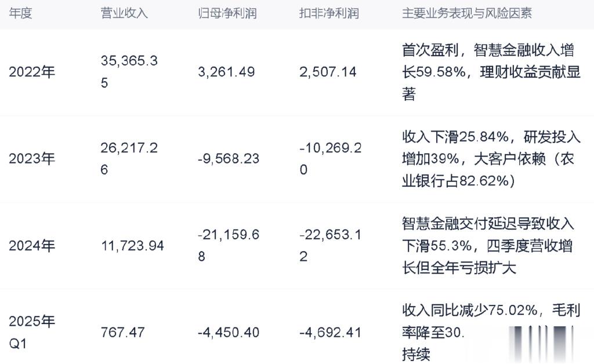594x364 pixels.
Task: Click the 主要业务表现与风险因素 header
Action: (x=467, y=13)
